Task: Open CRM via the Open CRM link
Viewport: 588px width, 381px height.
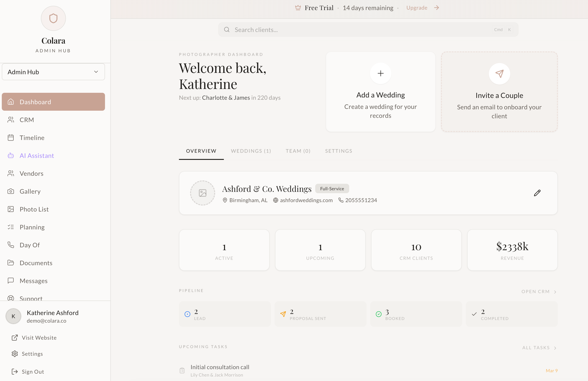Action: point(539,292)
